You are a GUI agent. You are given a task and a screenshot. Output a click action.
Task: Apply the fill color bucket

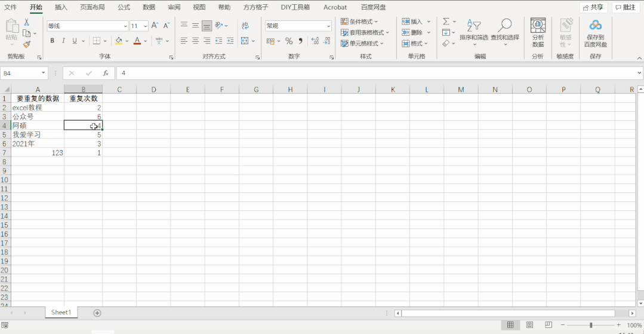[x=119, y=41]
